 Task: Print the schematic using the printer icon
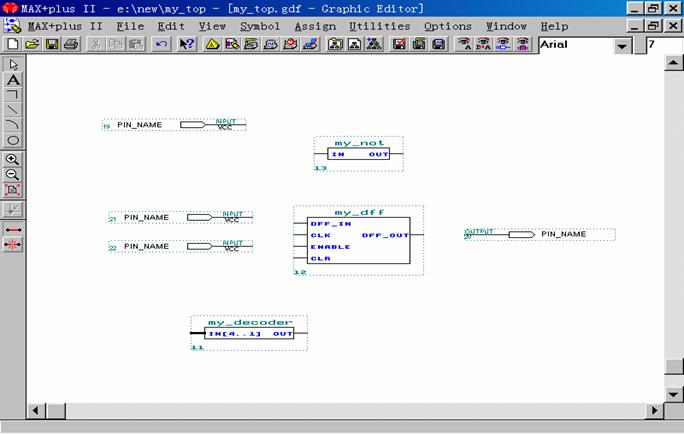click(x=72, y=44)
